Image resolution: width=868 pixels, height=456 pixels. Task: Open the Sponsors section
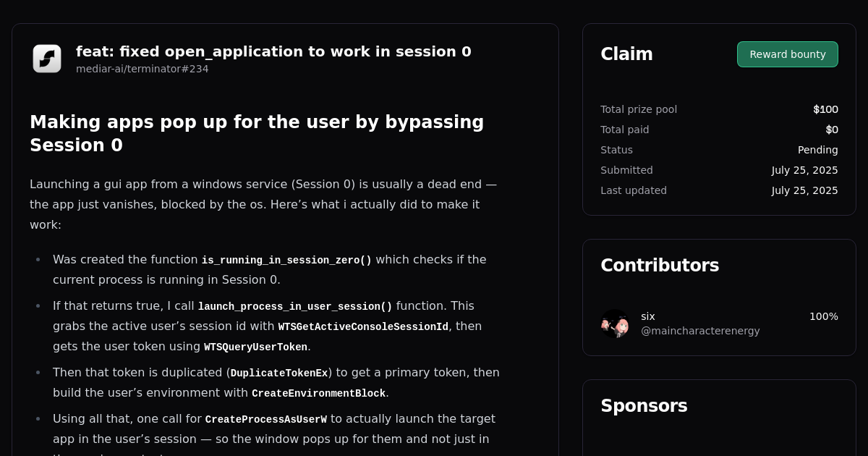point(644,406)
